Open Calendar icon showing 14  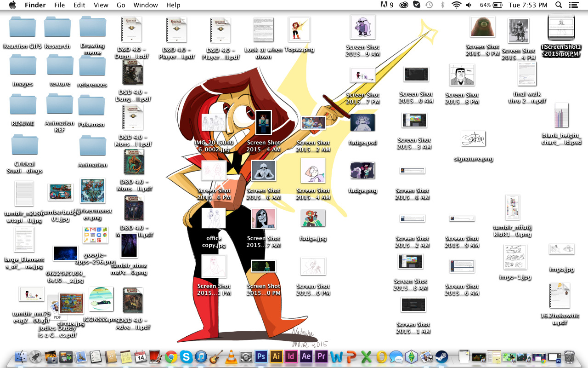[141, 356]
